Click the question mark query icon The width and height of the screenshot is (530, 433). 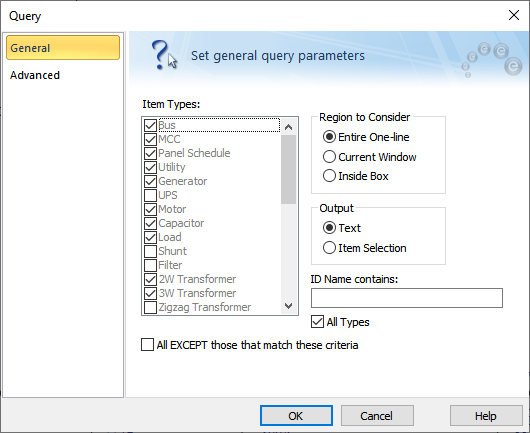164,55
